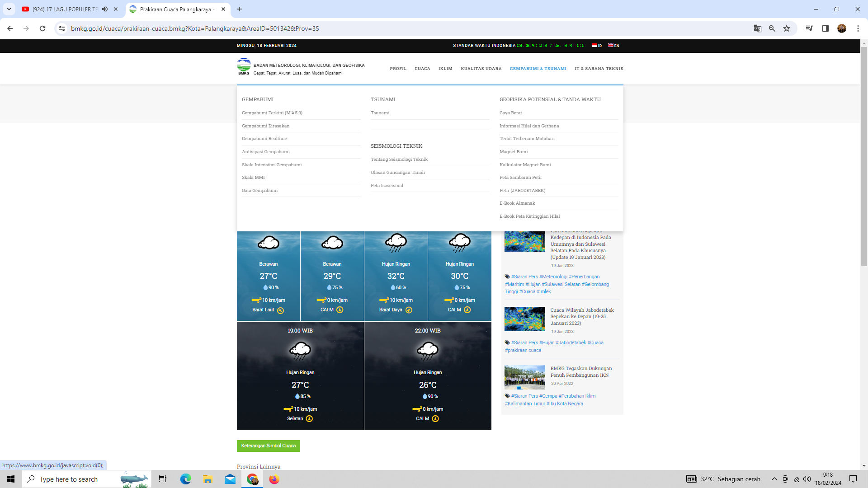The height and width of the screenshot is (488, 868).
Task: Open the KUALITAS UDARA menu
Action: point(481,69)
